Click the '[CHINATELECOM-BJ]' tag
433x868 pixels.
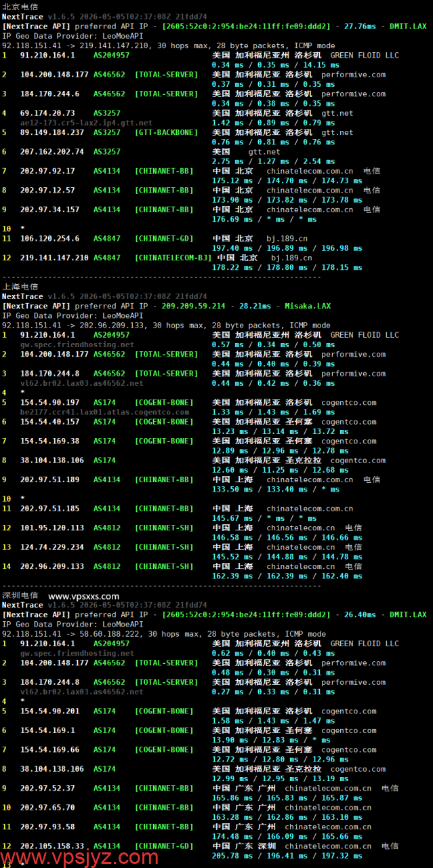click(x=173, y=258)
